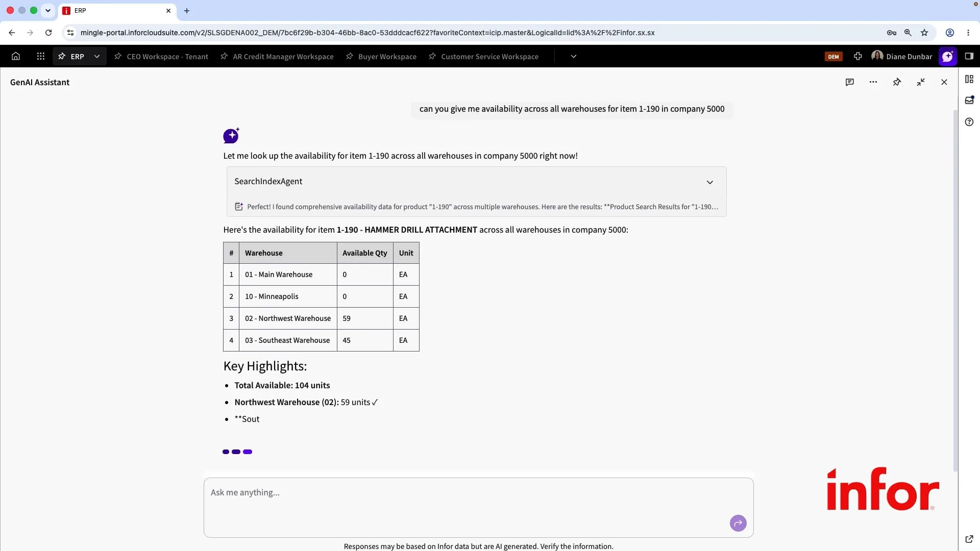Click Total Available: 104 units text

point(282,385)
